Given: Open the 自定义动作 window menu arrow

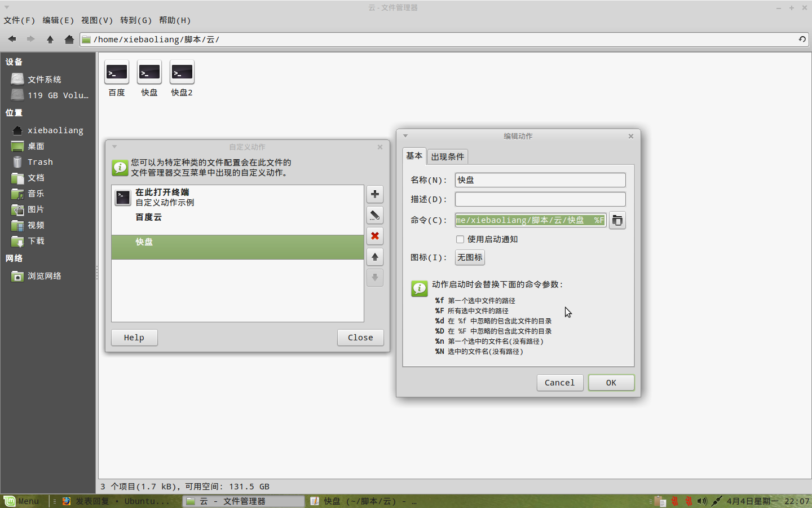Looking at the screenshot, I should (x=114, y=147).
